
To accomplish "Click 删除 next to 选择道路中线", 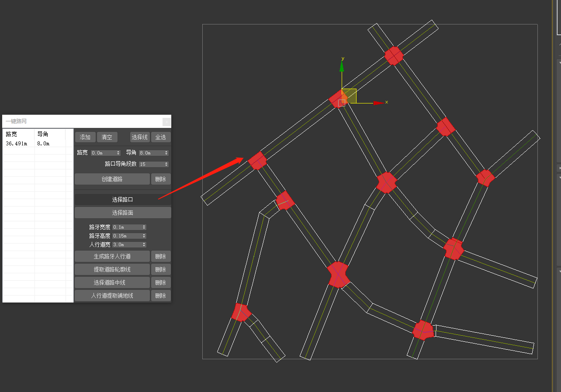I will [161, 282].
